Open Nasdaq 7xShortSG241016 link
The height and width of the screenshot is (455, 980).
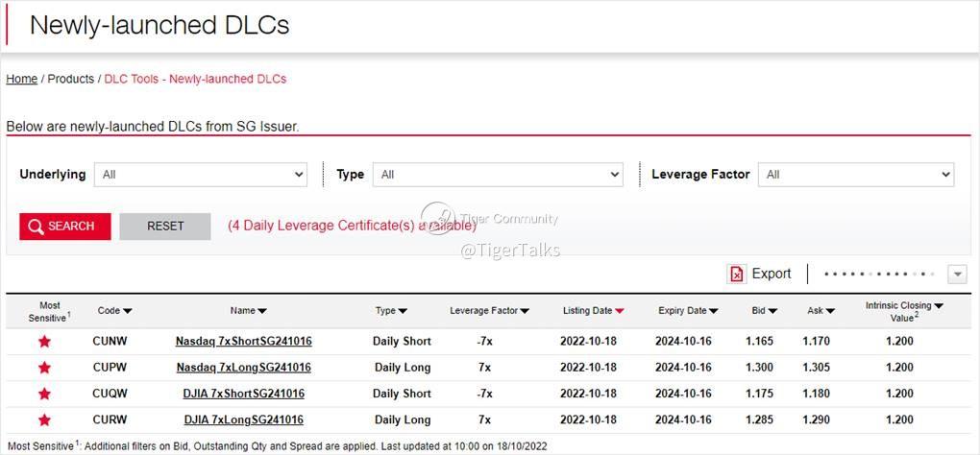pyautogui.click(x=244, y=342)
